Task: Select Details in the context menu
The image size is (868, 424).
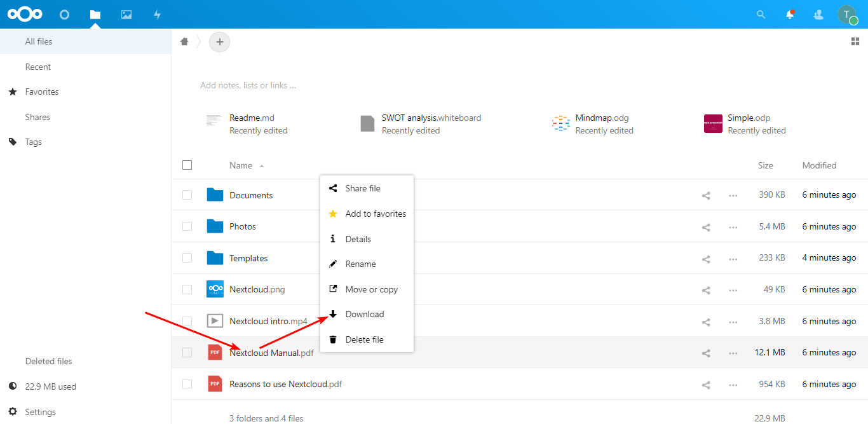Action: pyautogui.click(x=367, y=239)
